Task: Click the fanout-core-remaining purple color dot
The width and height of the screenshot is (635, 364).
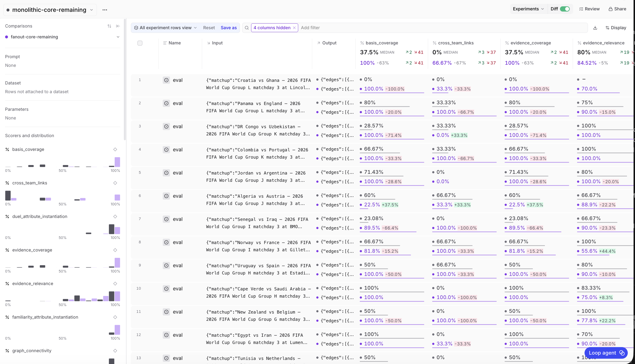Action: (7, 37)
